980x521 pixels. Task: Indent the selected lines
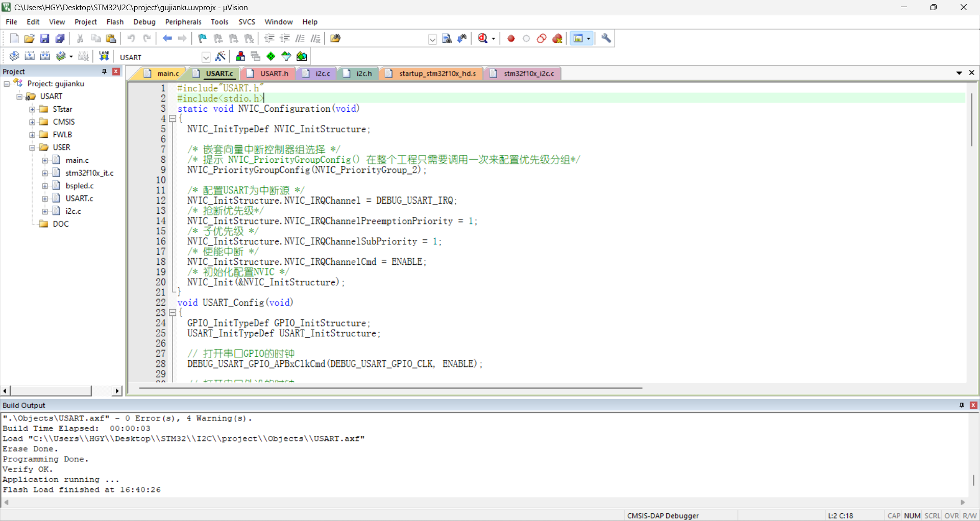(269, 38)
